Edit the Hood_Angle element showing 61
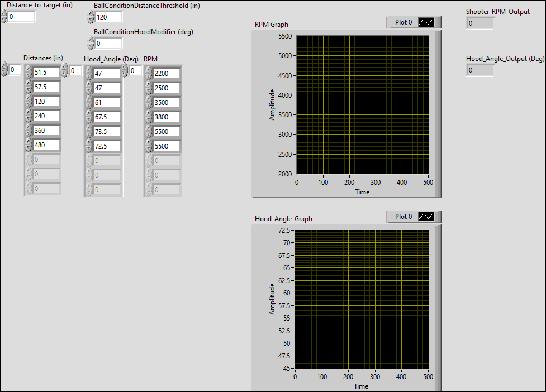 click(106, 102)
